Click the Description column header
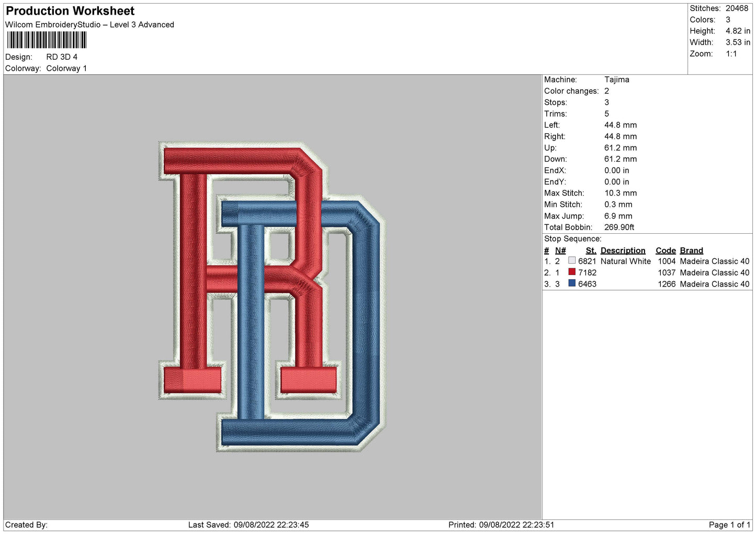Image resolution: width=756 pixels, height=534 pixels. point(623,251)
